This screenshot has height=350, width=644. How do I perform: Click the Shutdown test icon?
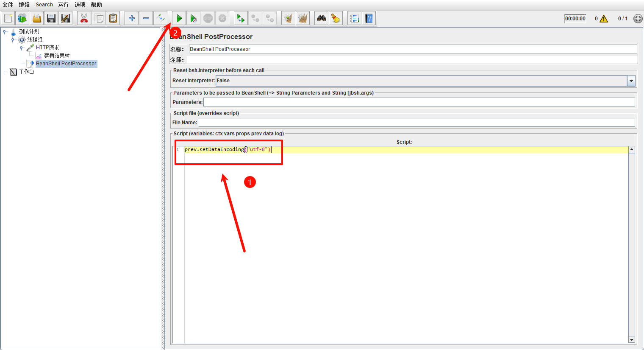point(222,18)
